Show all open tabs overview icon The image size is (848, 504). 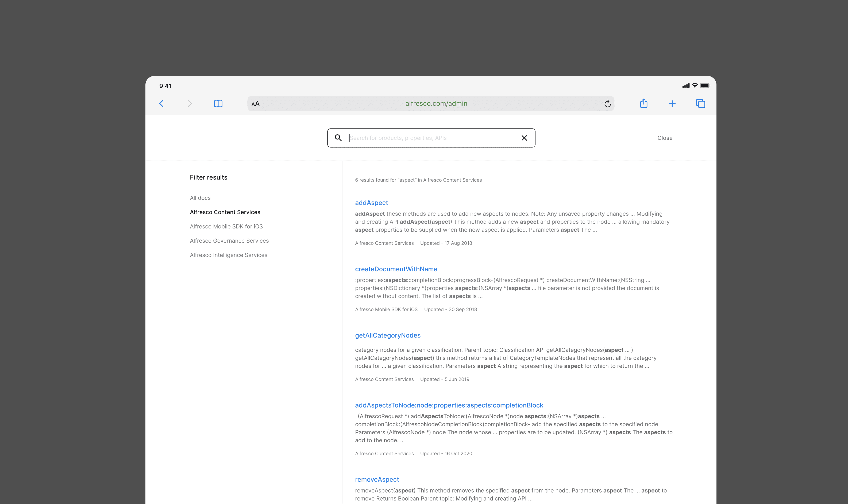tap(700, 104)
